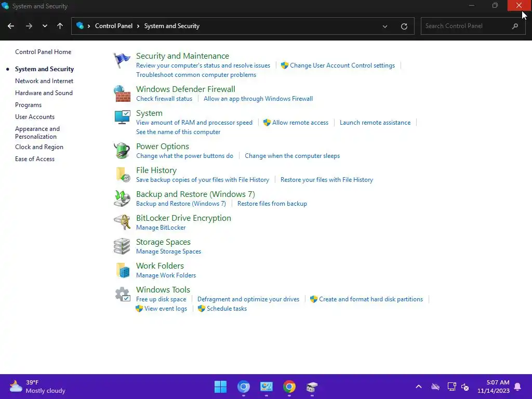Open the Control Panel taskbar app icon
This screenshot has width=532, height=399.
coord(267,387)
